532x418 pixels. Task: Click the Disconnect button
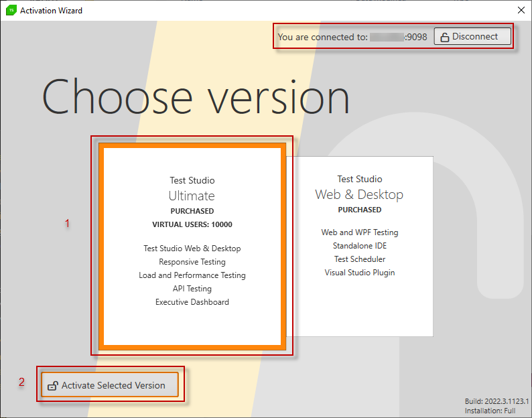point(472,36)
